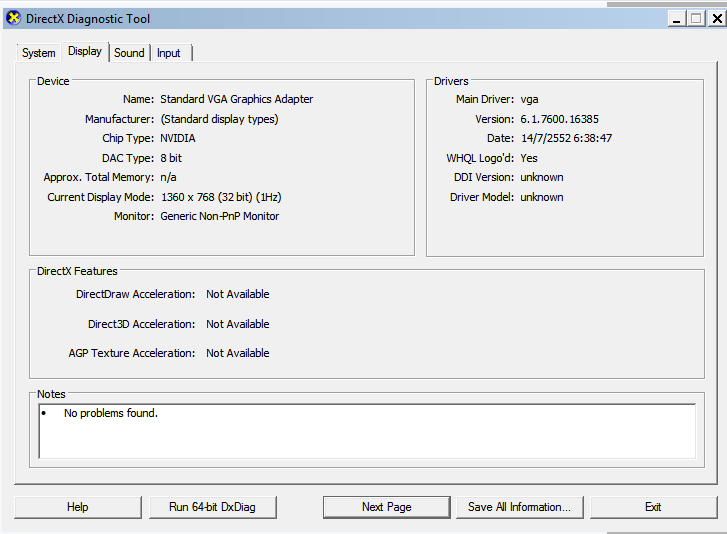Click the Generic Non-PnP Monitor text

point(220,216)
